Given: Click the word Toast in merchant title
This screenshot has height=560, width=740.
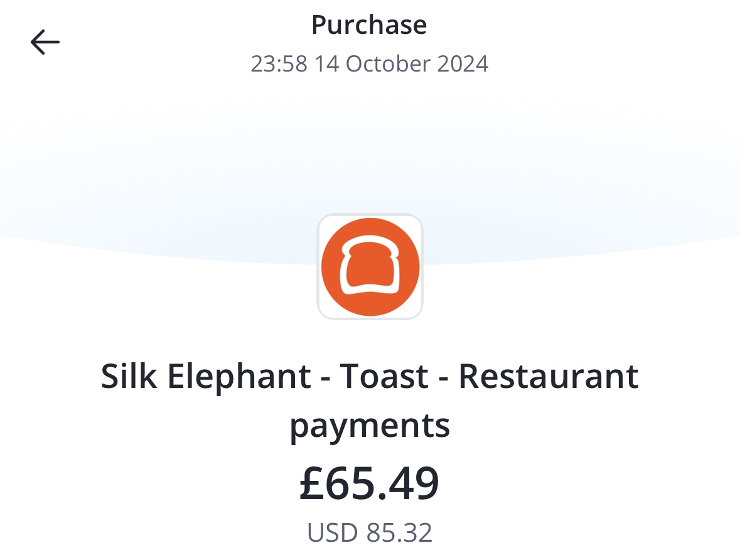Looking at the screenshot, I should coord(384,377).
